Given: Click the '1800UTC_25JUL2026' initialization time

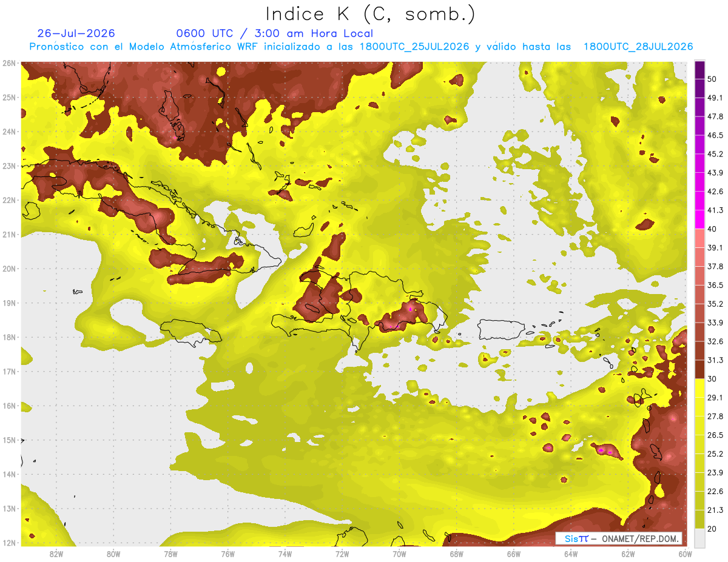Looking at the screenshot, I should [414, 47].
